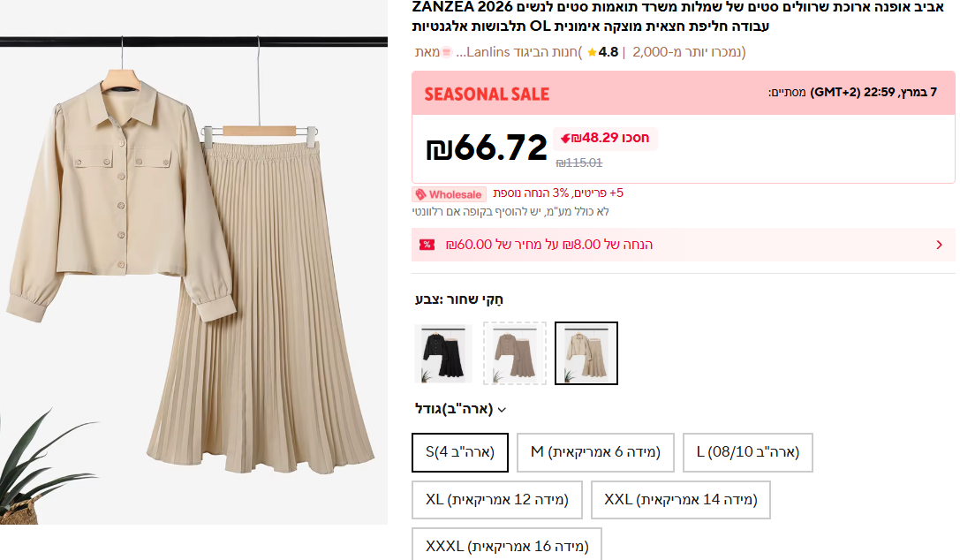
Task: Choose size M (US 6)
Action: (x=595, y=452)
